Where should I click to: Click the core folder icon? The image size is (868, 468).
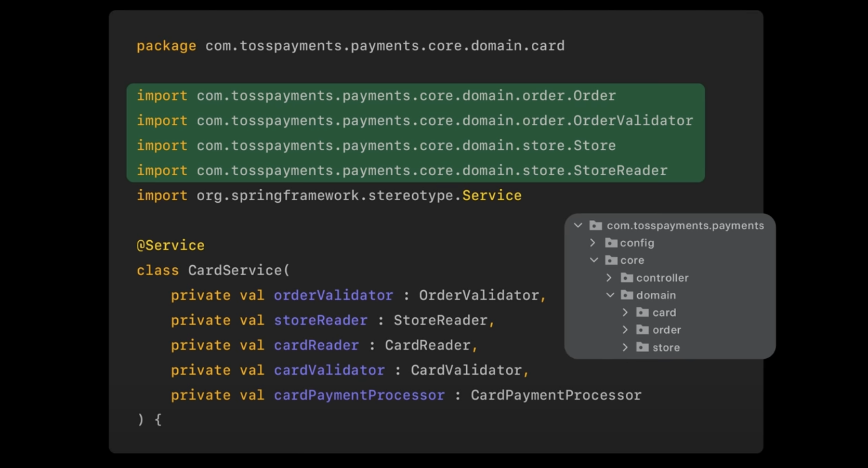coord(611,261)
